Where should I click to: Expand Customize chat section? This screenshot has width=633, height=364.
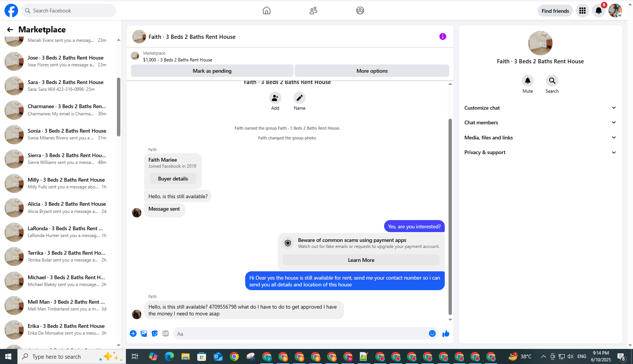click(x=540, y=108)
